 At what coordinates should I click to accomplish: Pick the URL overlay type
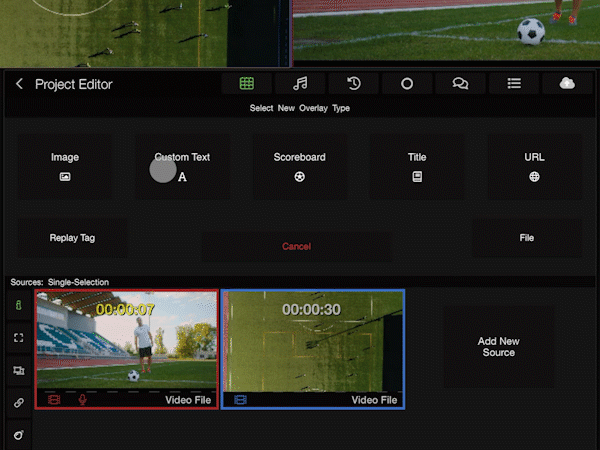(x=534, y=166)
